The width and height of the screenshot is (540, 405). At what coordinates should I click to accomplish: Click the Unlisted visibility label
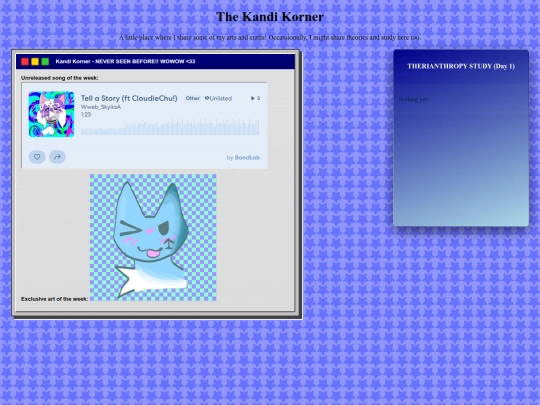pyautogui.click(x=218, y=98)
